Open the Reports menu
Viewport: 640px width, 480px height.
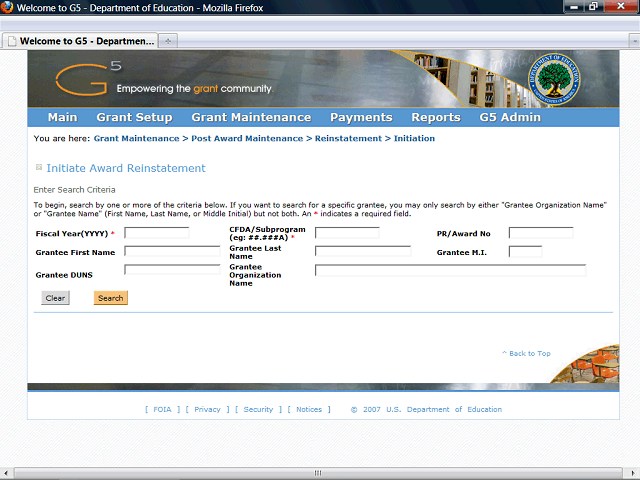pos(436,117)
